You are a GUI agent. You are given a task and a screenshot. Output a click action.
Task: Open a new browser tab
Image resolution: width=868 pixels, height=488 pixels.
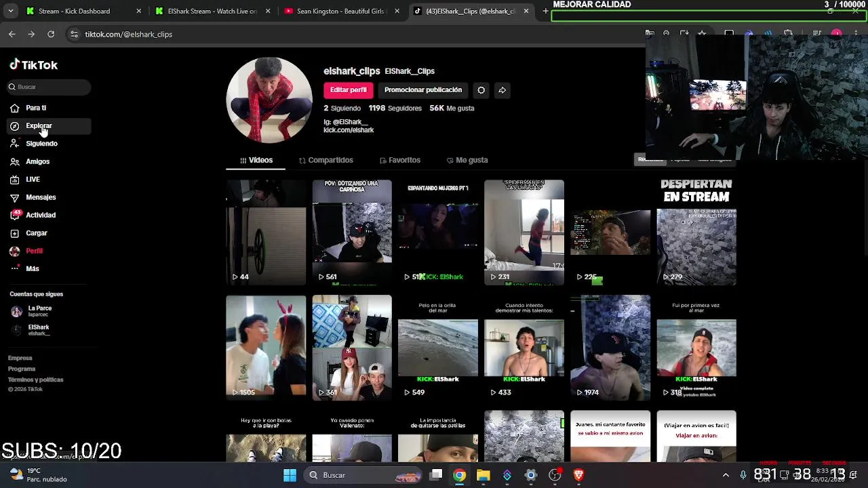545,11
